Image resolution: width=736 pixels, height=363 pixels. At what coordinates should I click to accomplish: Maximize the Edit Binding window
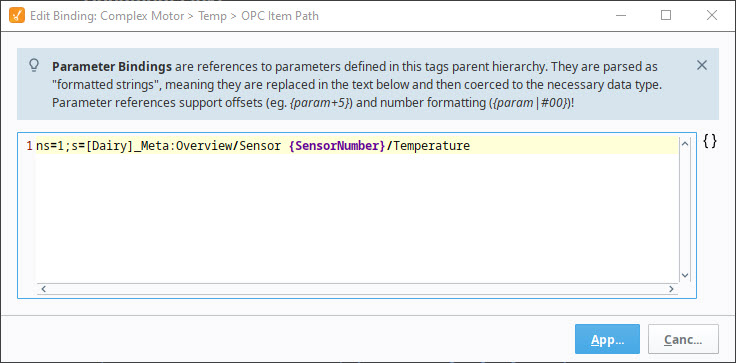(666, 15)
